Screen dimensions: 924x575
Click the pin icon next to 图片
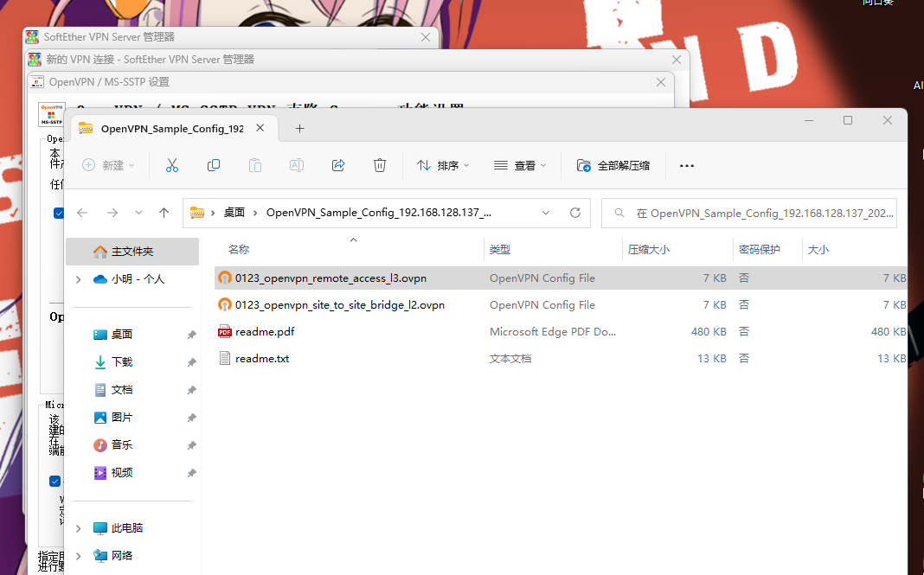pos(191,418)
